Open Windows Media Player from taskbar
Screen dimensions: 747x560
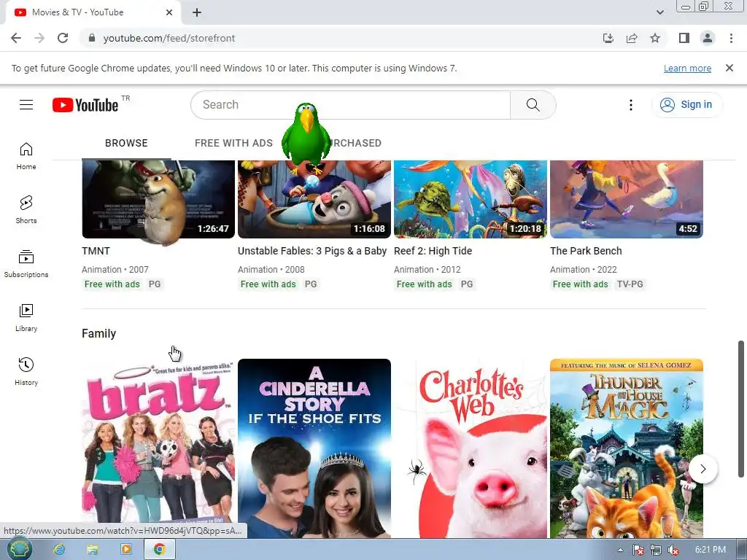[126, 550]
